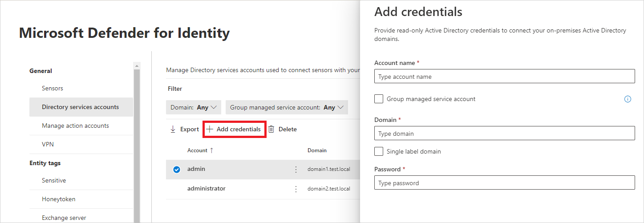The image size is (644, 223).
Task: Click the domain1.test.local cell
Action: [329, 170]
